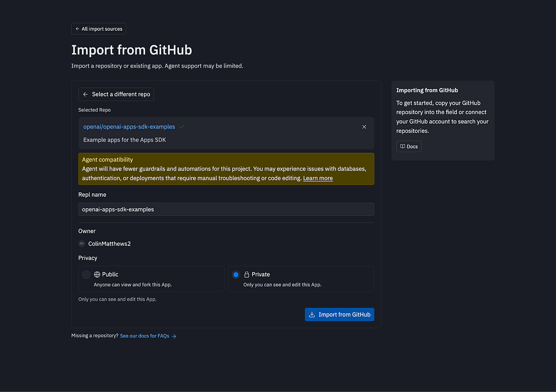Click the ColinMatthews2 owner name
This screenshot has width=556, height=392.
pos(109,244)
